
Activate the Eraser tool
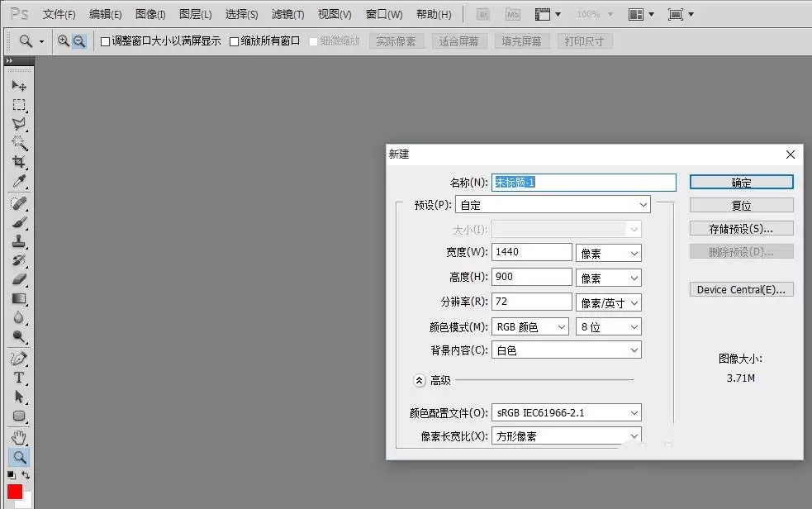point(18,279)
